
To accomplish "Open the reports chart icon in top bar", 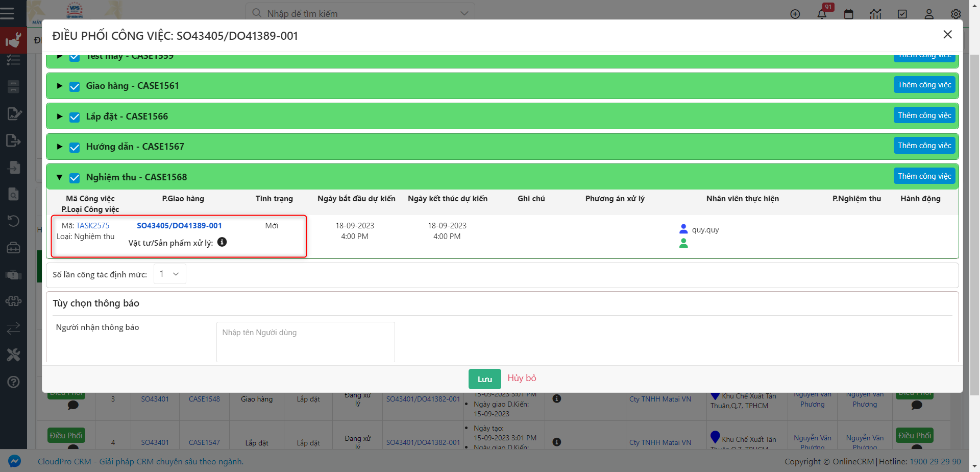I will point(876,14).
